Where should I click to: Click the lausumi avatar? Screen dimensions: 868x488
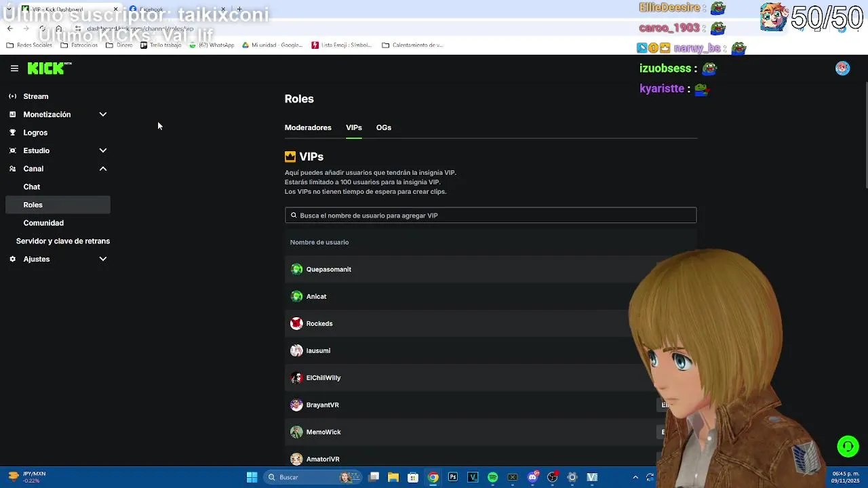click(296, 350)
